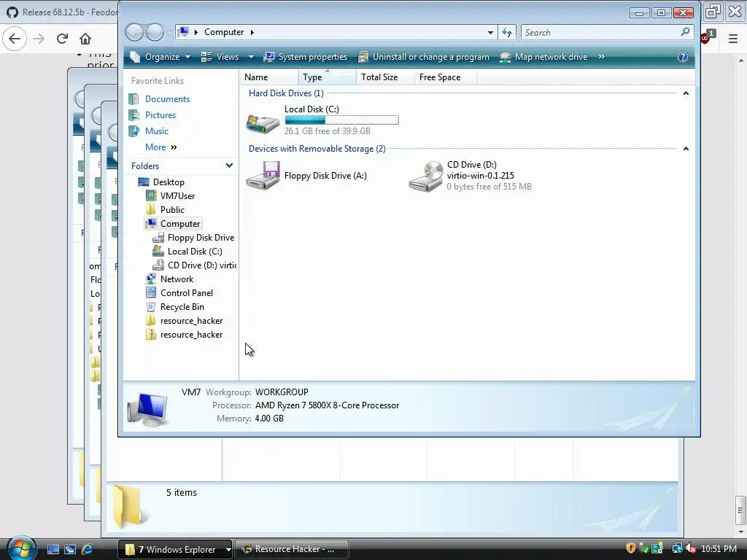
Task: Open the address bar history dropdown
Action: [490, 32]
